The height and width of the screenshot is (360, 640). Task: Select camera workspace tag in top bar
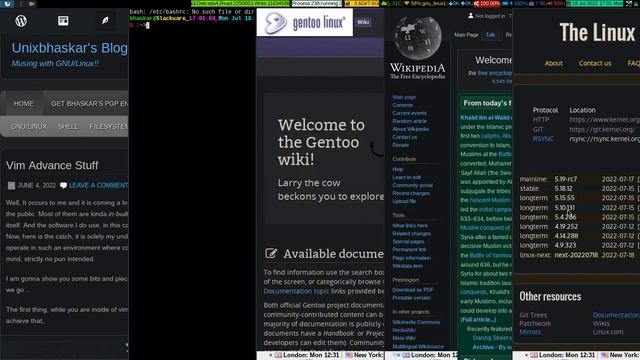[x=31, y=4]
